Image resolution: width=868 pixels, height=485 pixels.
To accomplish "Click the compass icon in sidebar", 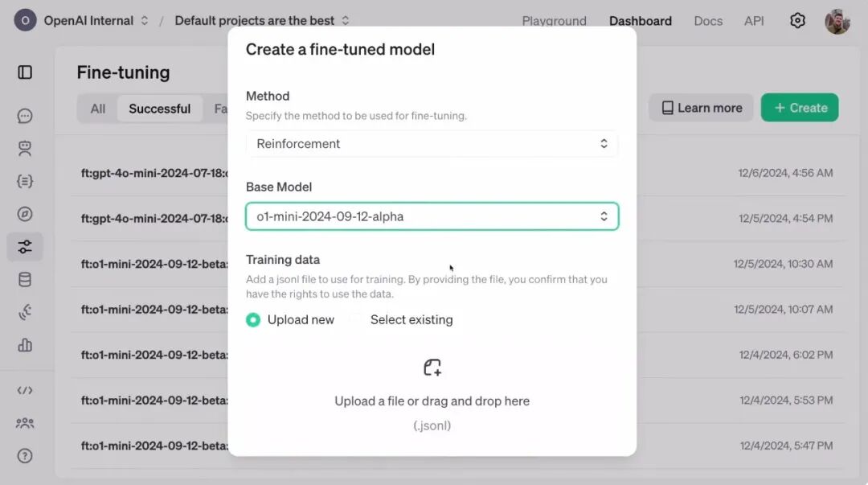I will pyautogui.click(x=25, y=214).
